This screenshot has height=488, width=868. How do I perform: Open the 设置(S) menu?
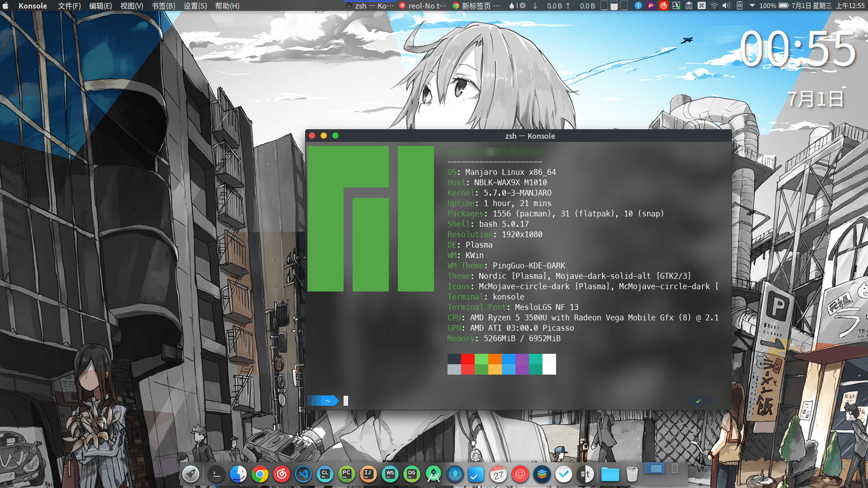click(195, 6)
